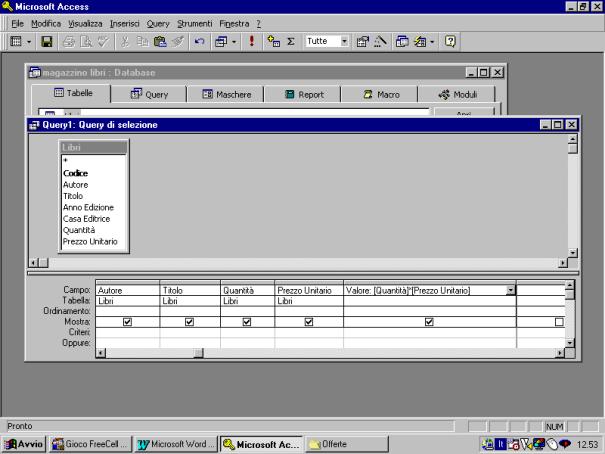
Task: Click the Undo toolbar icon
Action: (x=200, y=43)
